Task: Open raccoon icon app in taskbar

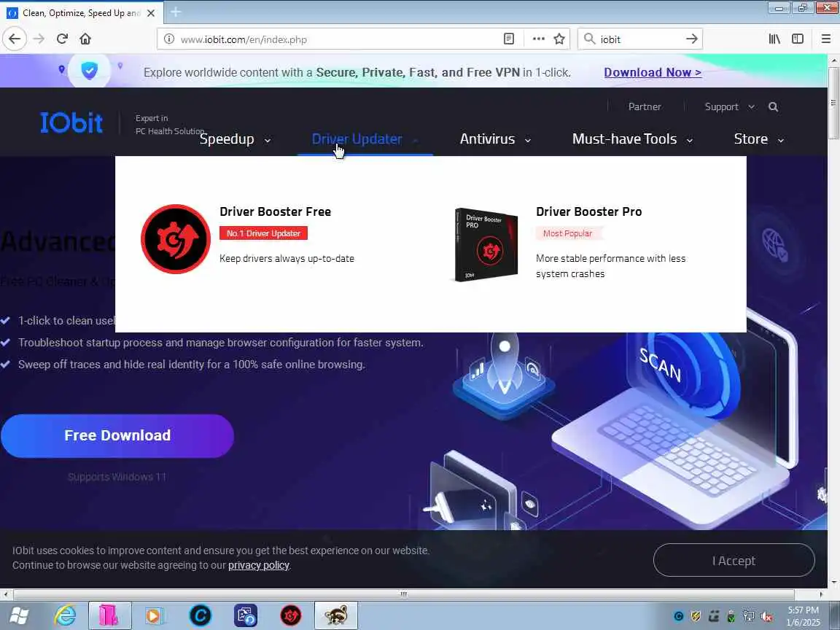Action: 336,616
